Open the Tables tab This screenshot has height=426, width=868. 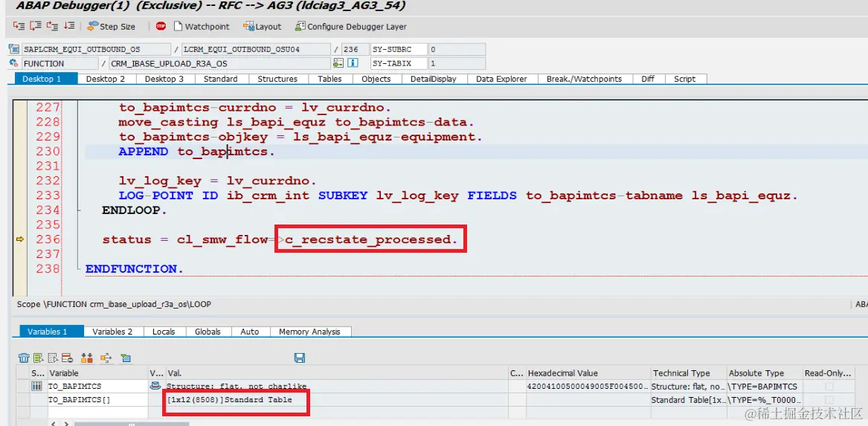(329, 79)
